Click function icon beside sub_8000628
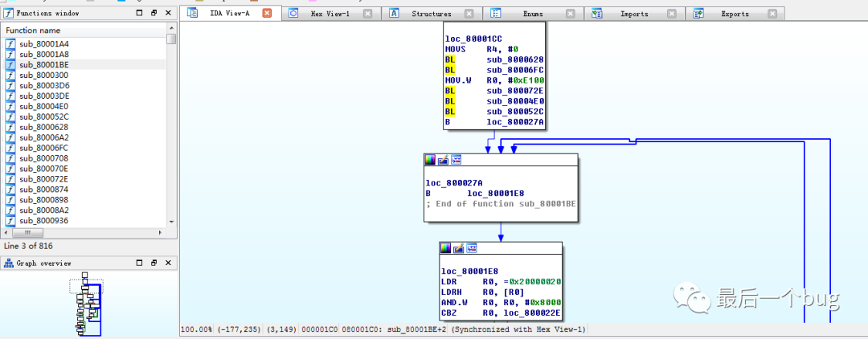 click(x=10, y=127)
